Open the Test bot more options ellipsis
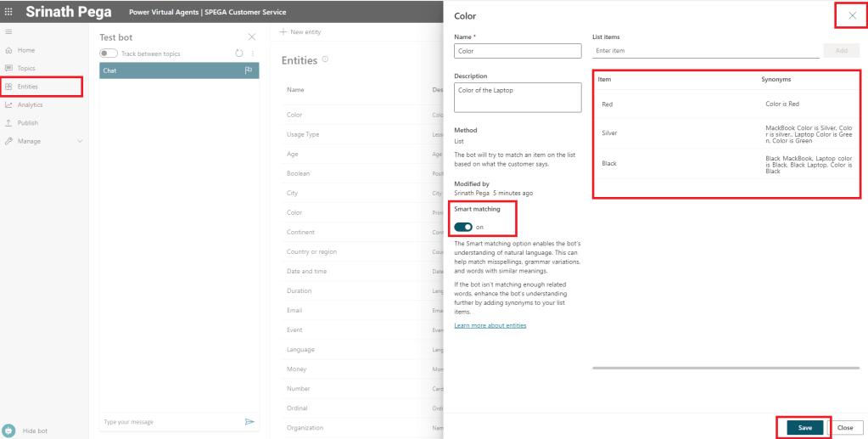 click(x=252, y=53)
